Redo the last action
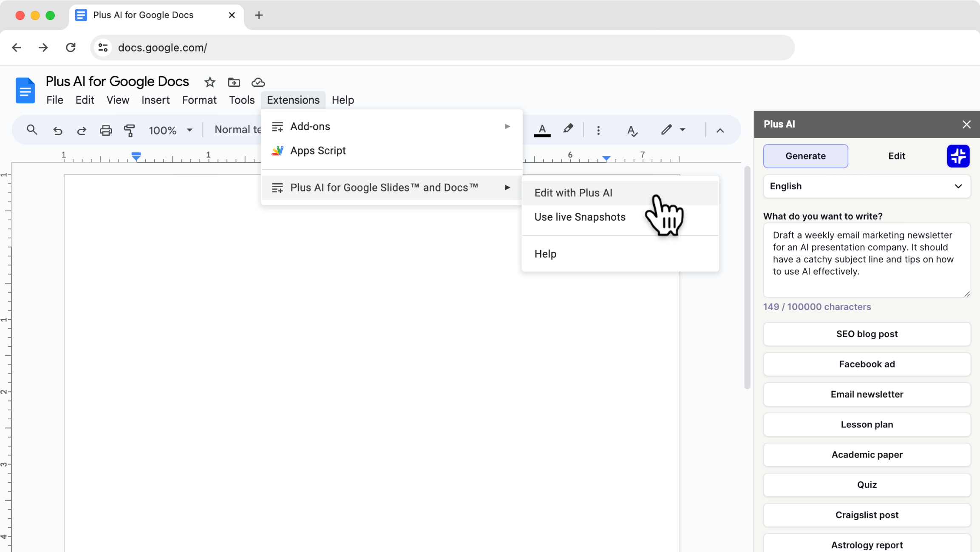This screenshot has height=552, width=980. coord(82,130)
